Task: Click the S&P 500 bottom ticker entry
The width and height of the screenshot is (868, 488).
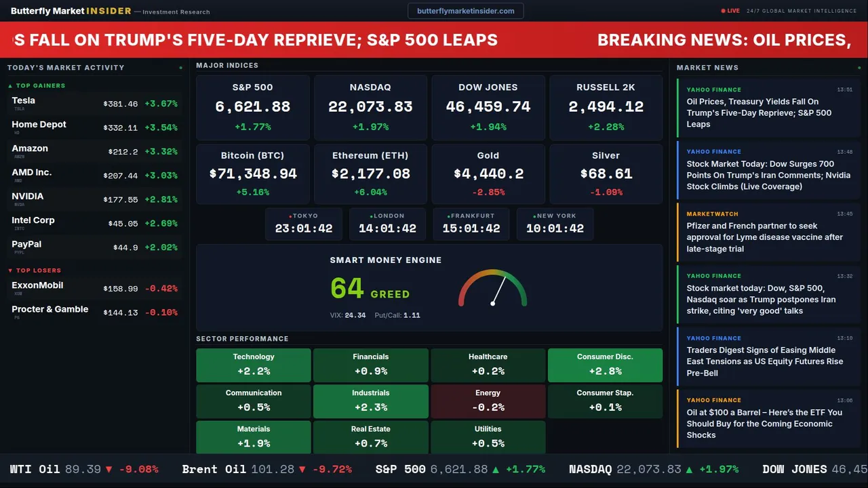Action: tap(460, 469)
